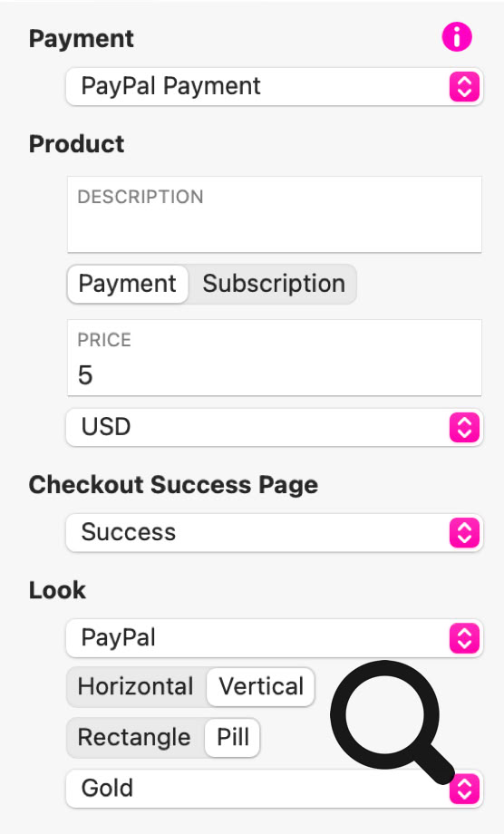Click the Success page stepper arrows icon
This screenshot has width=504, height=834.
(465, 532)
